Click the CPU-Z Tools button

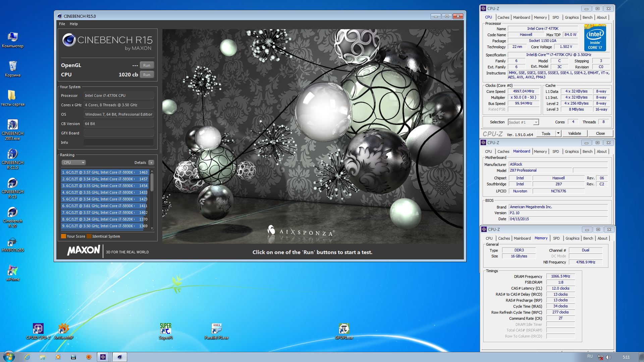pos(546,133)
